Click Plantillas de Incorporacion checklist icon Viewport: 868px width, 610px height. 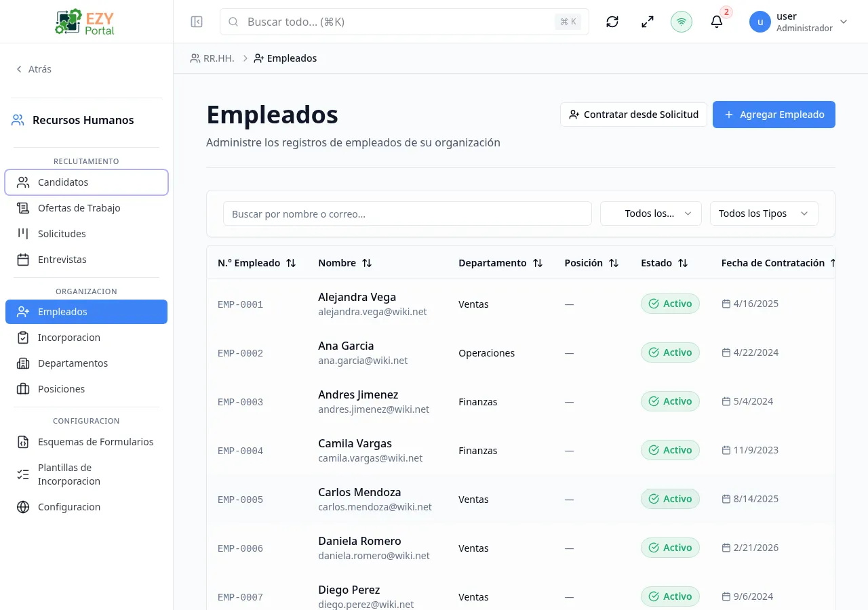(23, 474)
